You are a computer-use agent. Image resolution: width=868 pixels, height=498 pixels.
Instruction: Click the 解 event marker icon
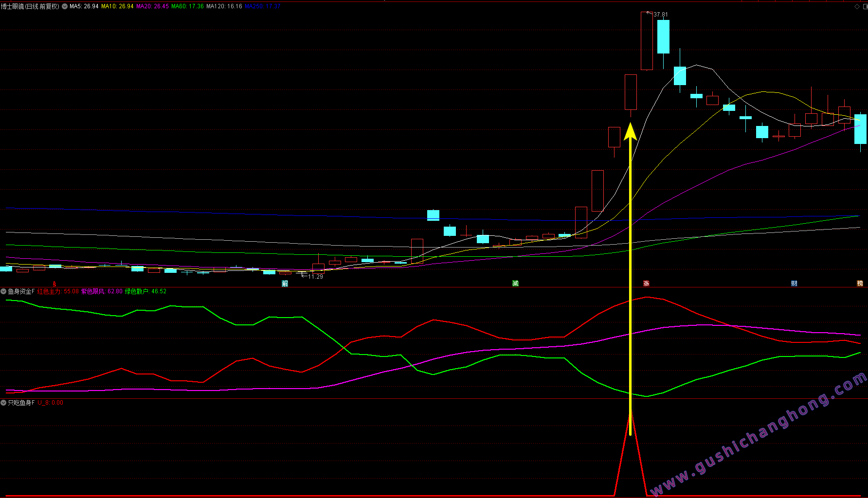pyautogui.click(x=285, y=284)
